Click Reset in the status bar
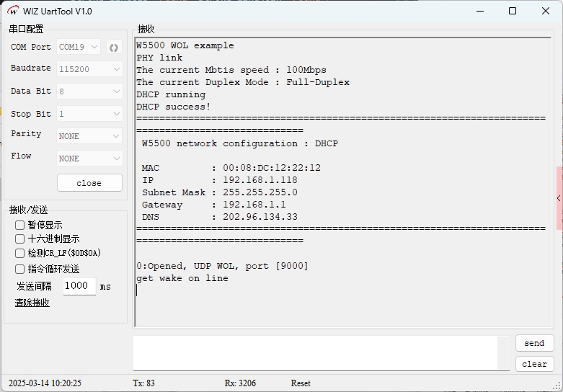This screenshot has width=563, height=392. [301, 383]
